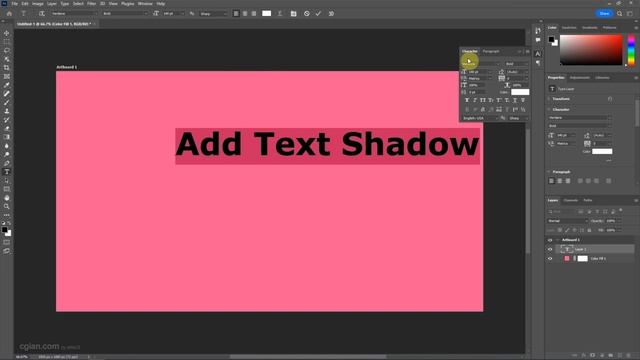The height and width of the screenshot is (360, 640).
Task: Click All Caps in Character panel
Action: 483,100
